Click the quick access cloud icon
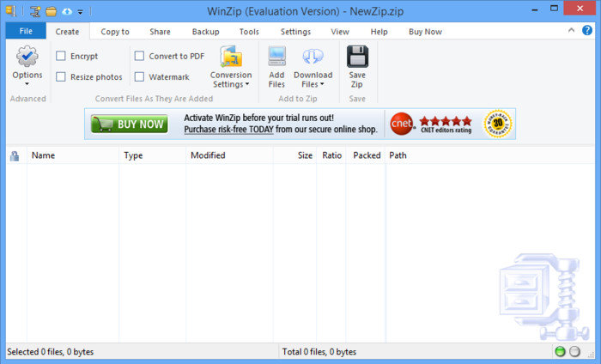The width and height of the screenshot is (601, 364). (67, 11)
